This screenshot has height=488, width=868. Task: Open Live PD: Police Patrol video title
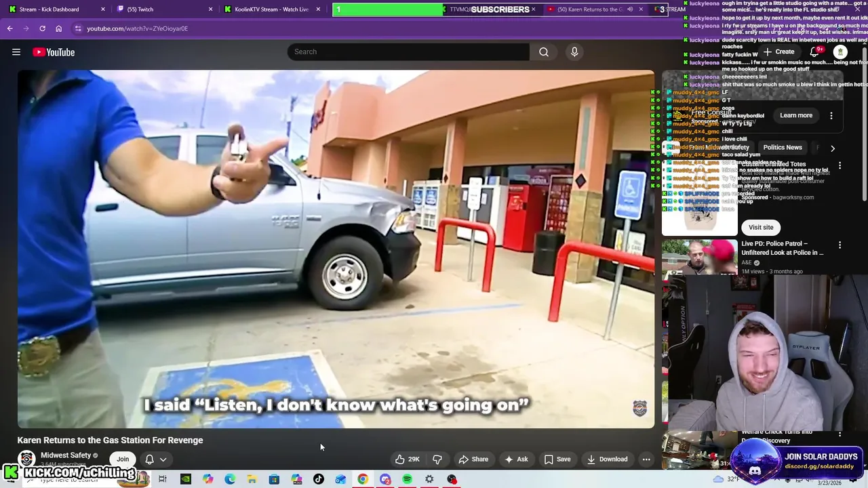coord(783,248)
